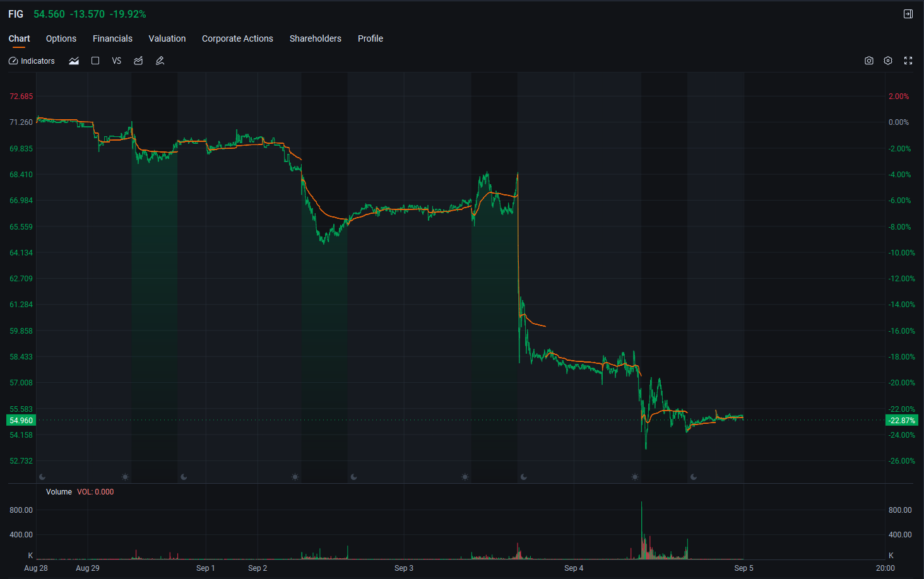The height and width of the screenshot is (579, 924).
Task: Open the Options tab
Action: point(61,38)
